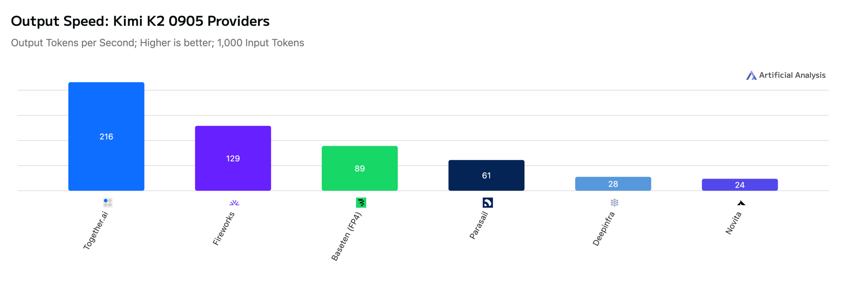Select the blue Together.ai bar showing 216
The height and width of the screenshot is (301, 868).
click(x=106, y=136)
